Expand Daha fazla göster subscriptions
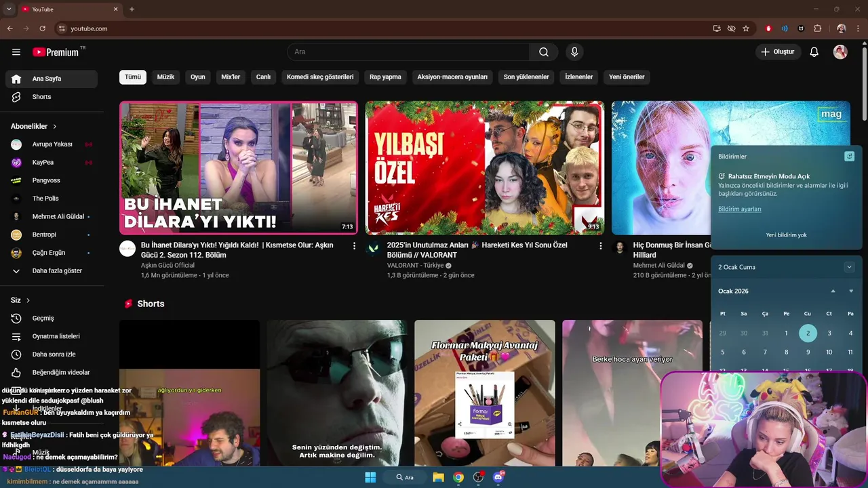 (x=52, y=271)
